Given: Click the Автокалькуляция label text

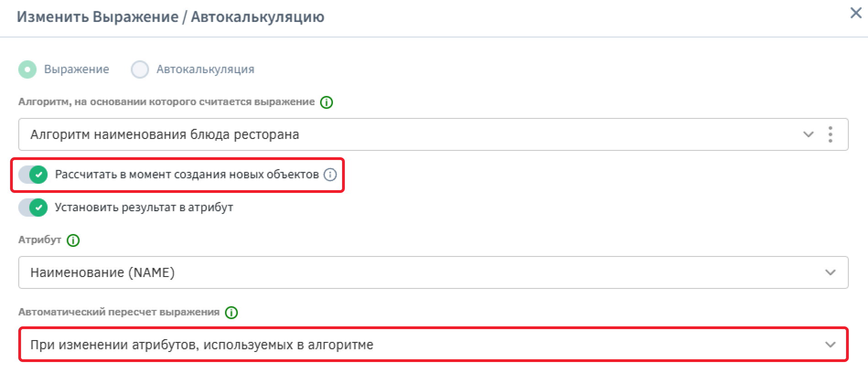Looking at the screenshot, I should 205,69.
